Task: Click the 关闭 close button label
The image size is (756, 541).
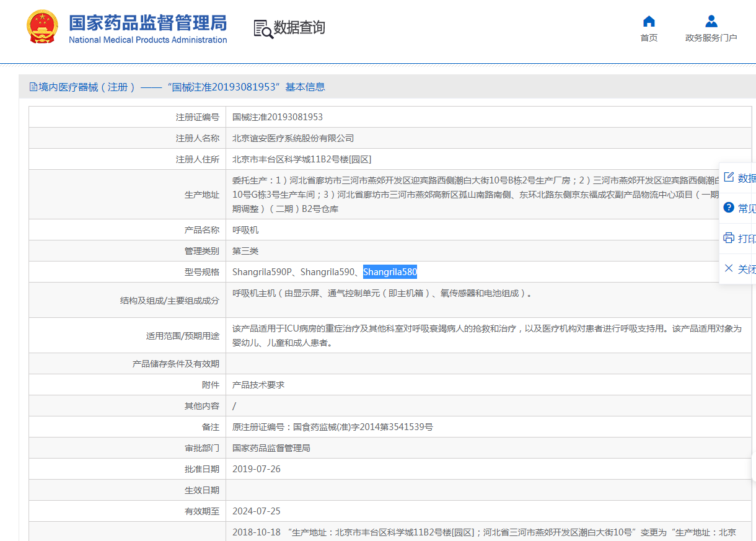Action: click(x=747, y=269)
